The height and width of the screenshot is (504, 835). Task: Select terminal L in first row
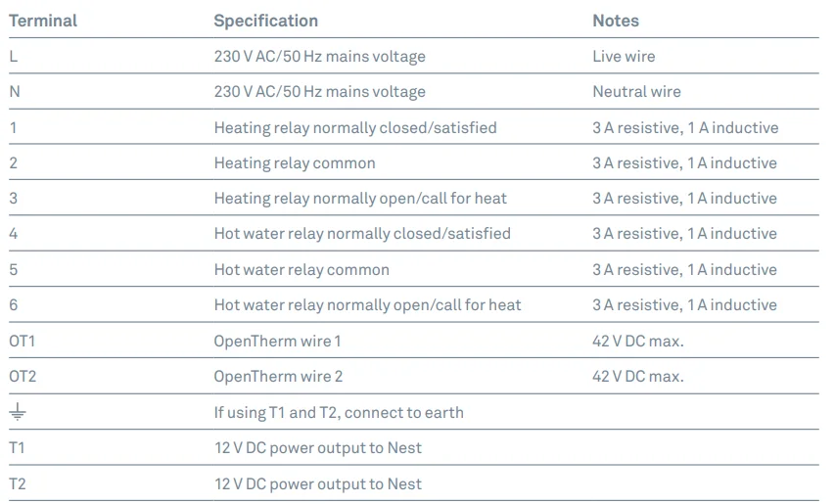tap(14, 57)
